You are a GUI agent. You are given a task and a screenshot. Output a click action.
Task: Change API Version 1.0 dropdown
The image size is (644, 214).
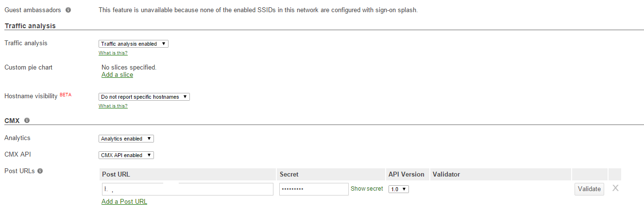[x=398, y=189]
